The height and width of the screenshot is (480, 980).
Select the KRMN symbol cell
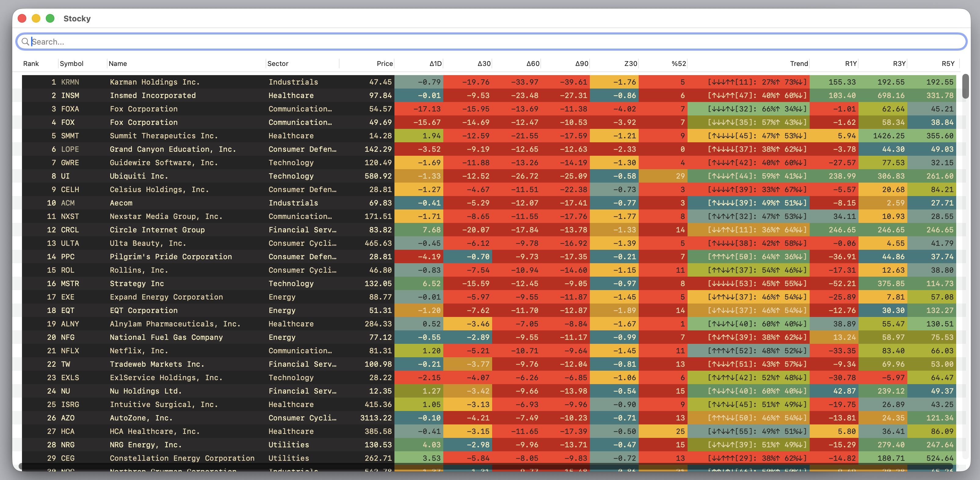click(x=70, y=82)
